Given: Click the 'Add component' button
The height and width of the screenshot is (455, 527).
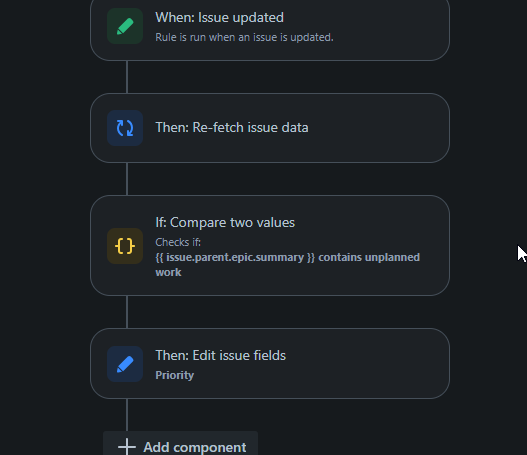Looking at the screenshot, I should pyautogui.click(x=180, y=446).
